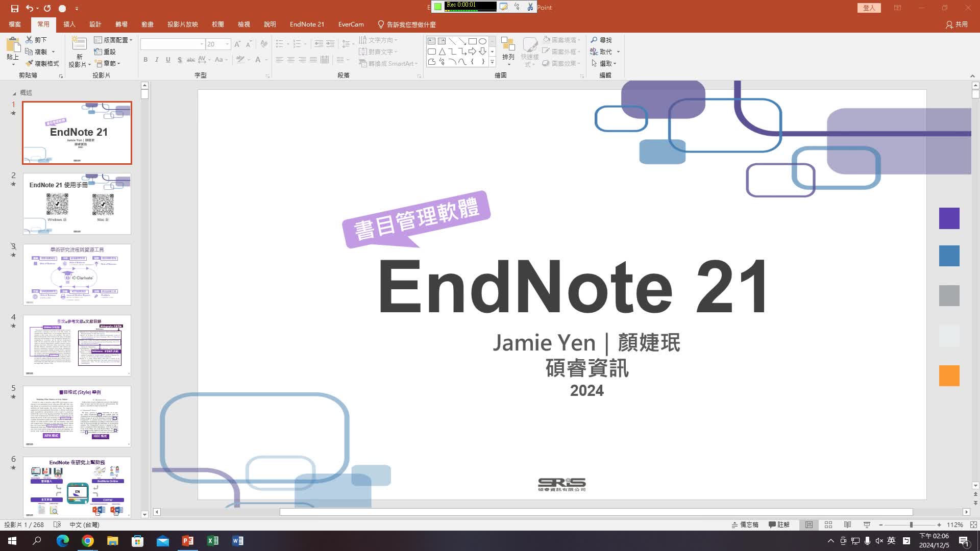Clear all formatting eraser icon
Image resolution: width=980 pixels, height=551 pixels.
point(264,44)
